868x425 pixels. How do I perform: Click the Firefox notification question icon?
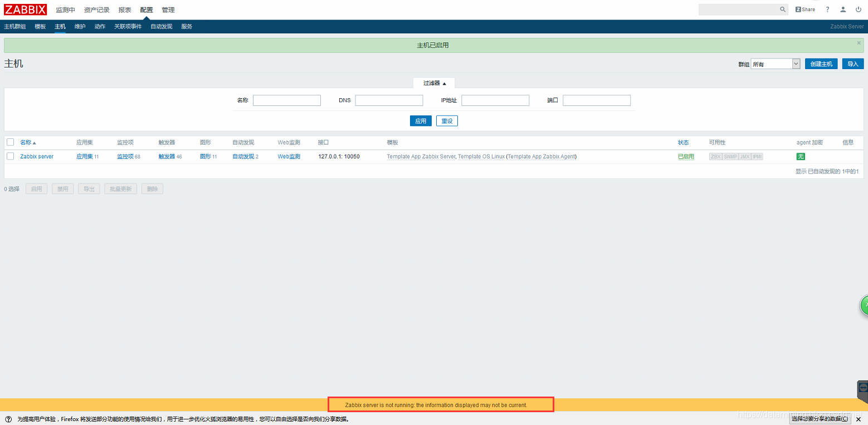(8, 419)
